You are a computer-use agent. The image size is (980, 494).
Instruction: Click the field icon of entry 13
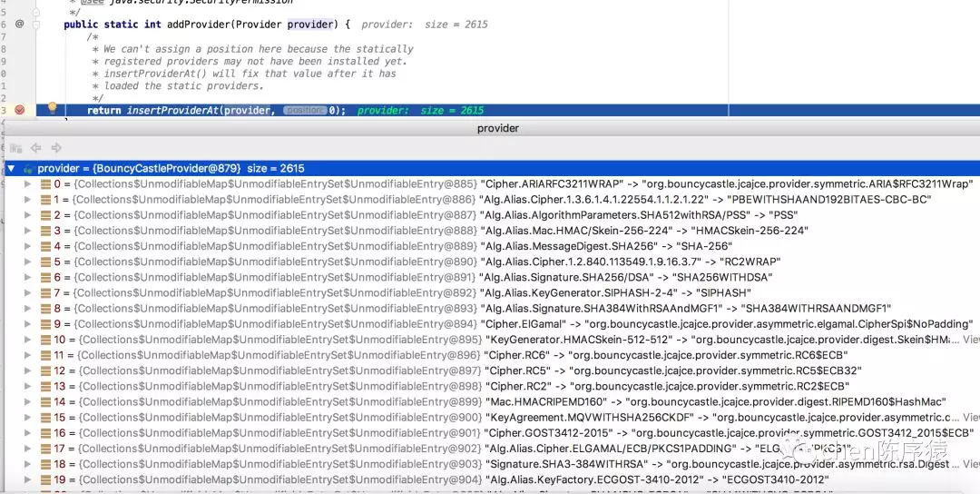45,387
